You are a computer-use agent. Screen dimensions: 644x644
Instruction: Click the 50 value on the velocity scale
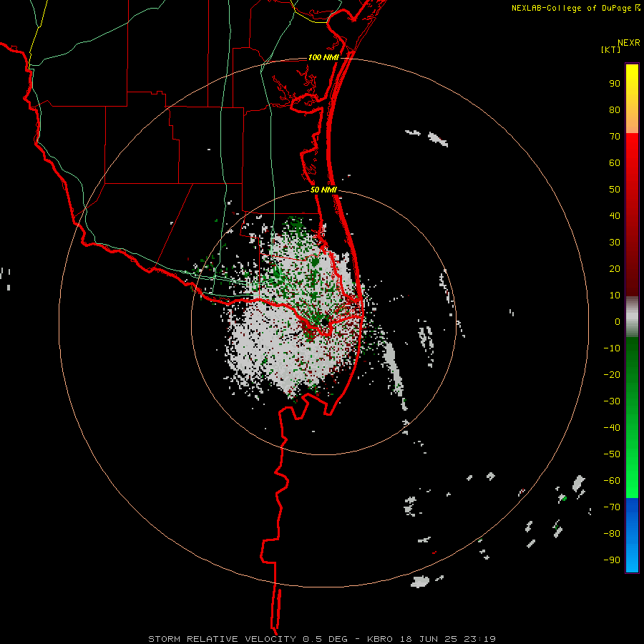(x=615, y=190)
